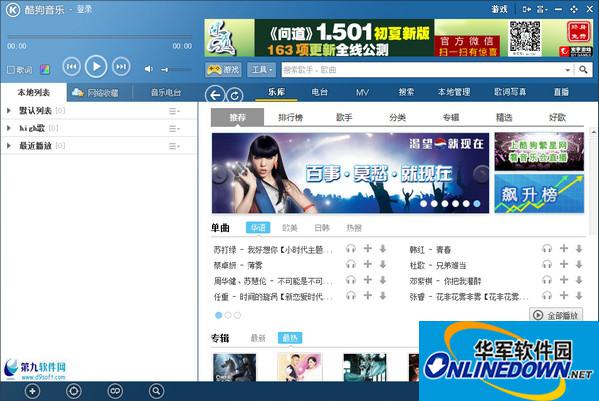
Task: Switch to 本地列表 tab
Action: (x=34, y=92)
